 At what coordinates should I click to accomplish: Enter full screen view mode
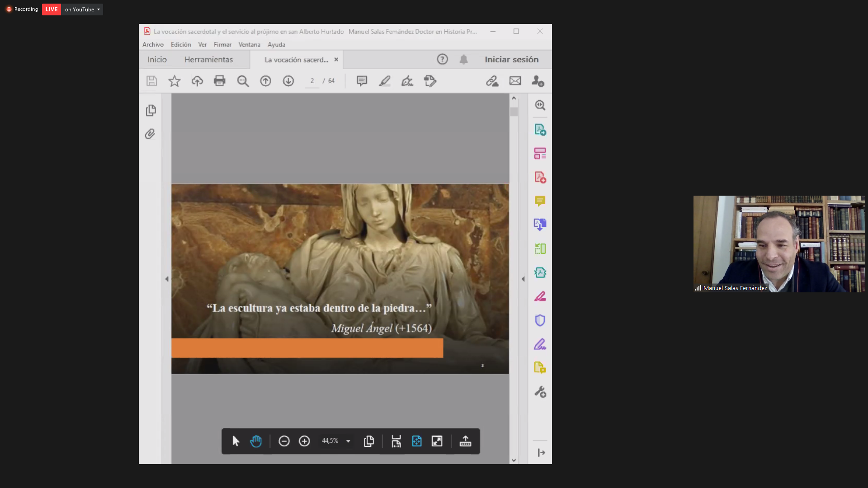437,441
